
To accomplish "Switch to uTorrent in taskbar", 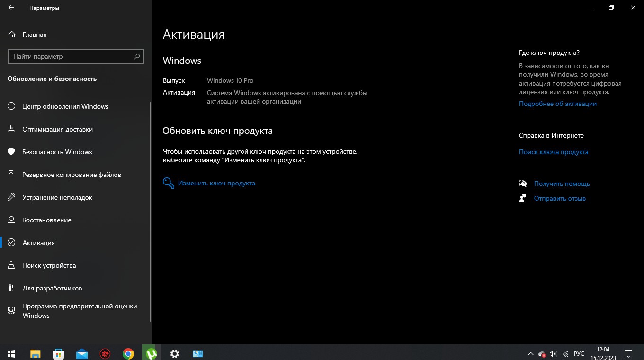I will click(152, 353).
